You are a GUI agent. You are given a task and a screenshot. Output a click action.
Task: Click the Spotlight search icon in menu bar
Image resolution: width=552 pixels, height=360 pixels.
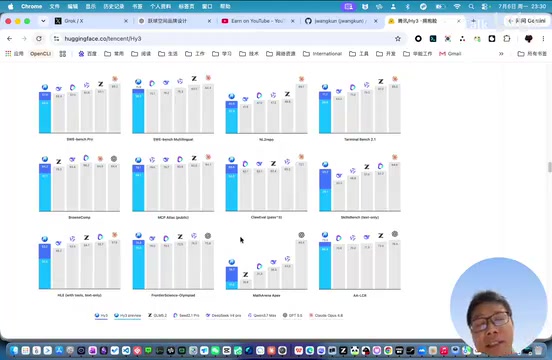tap(471, 6)
